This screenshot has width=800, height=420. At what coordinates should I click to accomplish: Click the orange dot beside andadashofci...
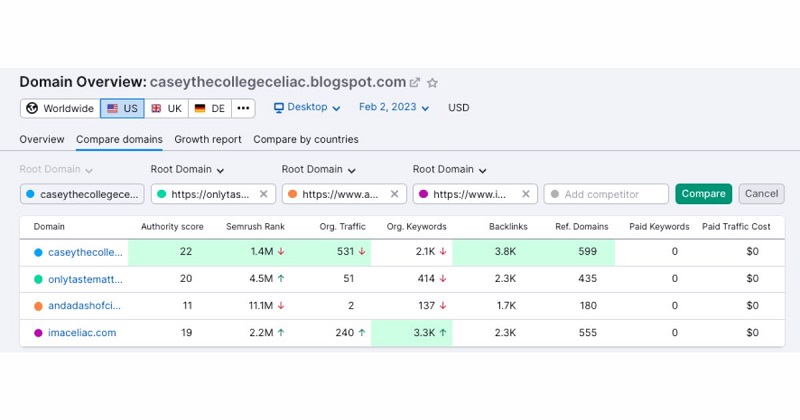coord(38,306)
